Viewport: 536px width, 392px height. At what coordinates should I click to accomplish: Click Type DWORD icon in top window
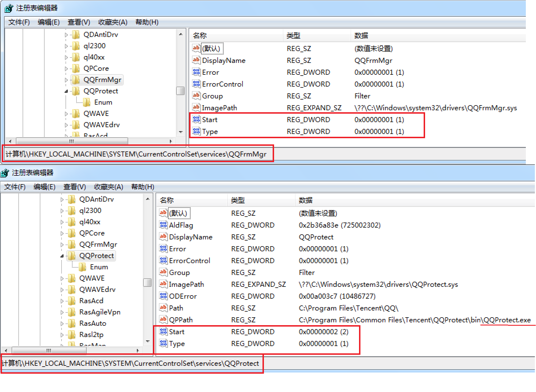tap(196, 131)
